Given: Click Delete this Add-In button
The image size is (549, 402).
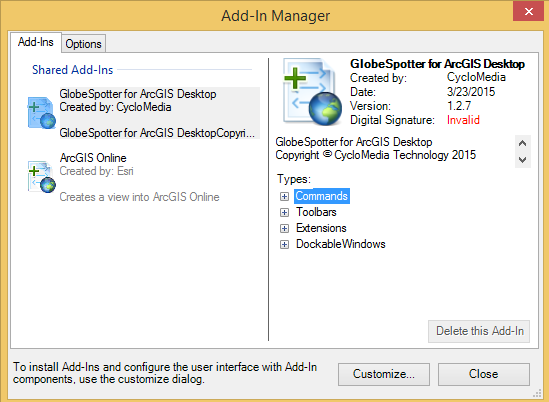Looking at the screenshot, I should point(479,331).
